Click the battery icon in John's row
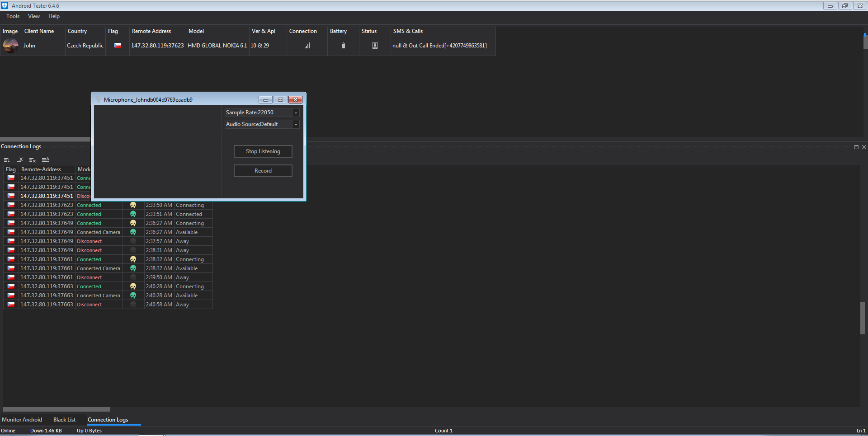The width and height of the screenshot is (868, 436). pos(343,46)
